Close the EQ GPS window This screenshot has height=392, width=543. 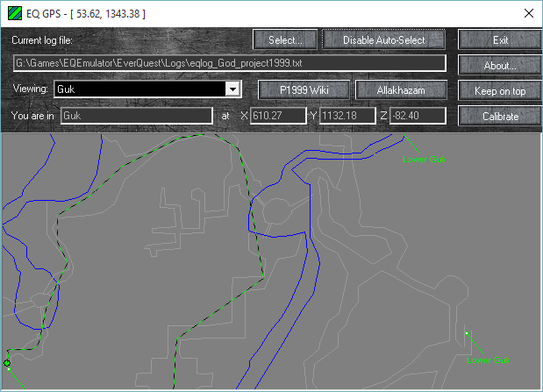tap(527, 14)
